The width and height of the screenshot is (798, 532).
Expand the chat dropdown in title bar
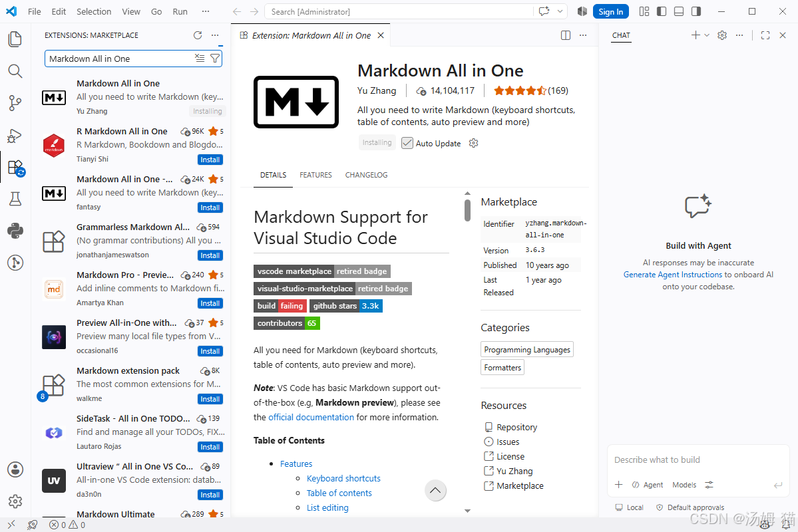560,11
